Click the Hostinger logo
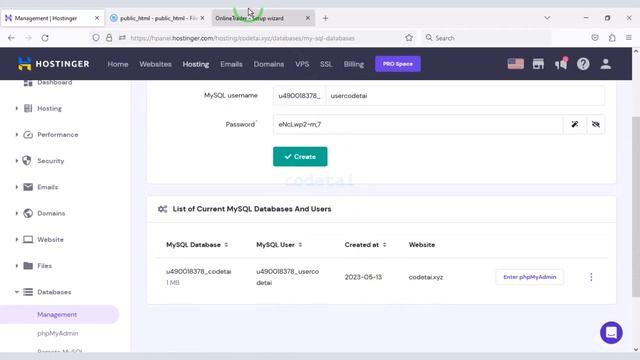Viewport: 640px width, 360px height. (53, 64)
